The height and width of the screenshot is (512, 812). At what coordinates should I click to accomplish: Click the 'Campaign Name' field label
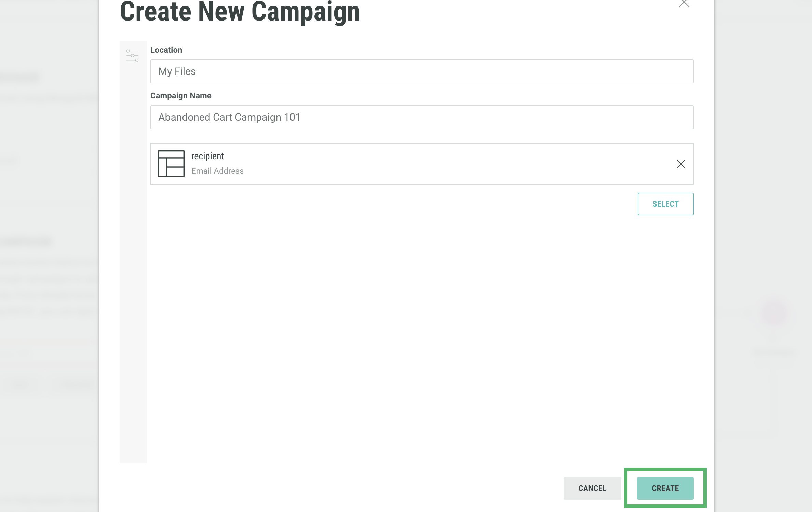(x=181, y=96)
